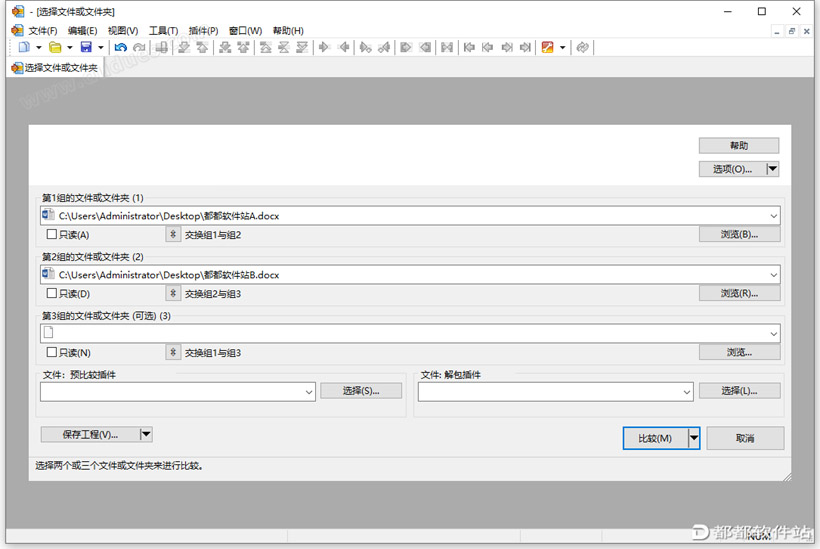Click the swap icon beside 交换组2与组3
The height and width of the screenshot is (549, 820).
pos(173,293)
